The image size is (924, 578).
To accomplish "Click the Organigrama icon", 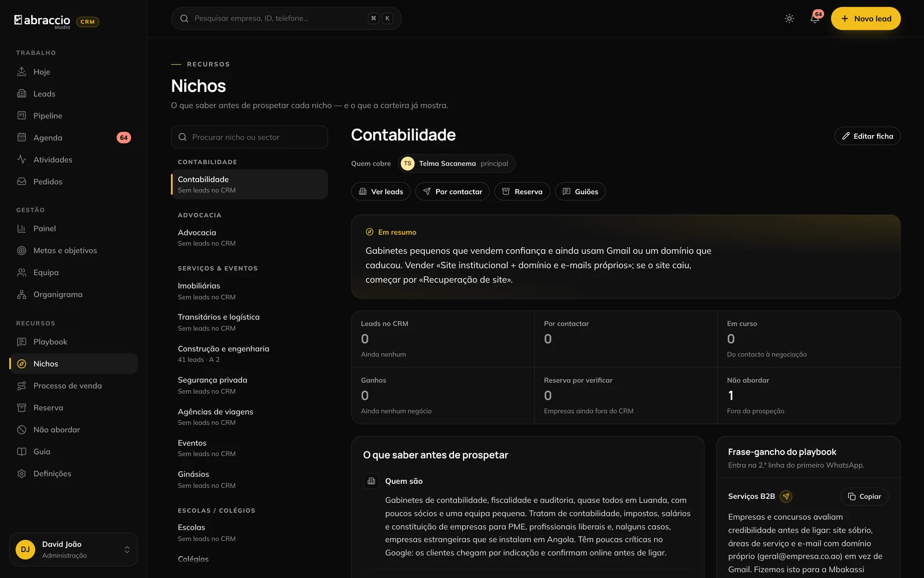I will click(x=21, y=294).
